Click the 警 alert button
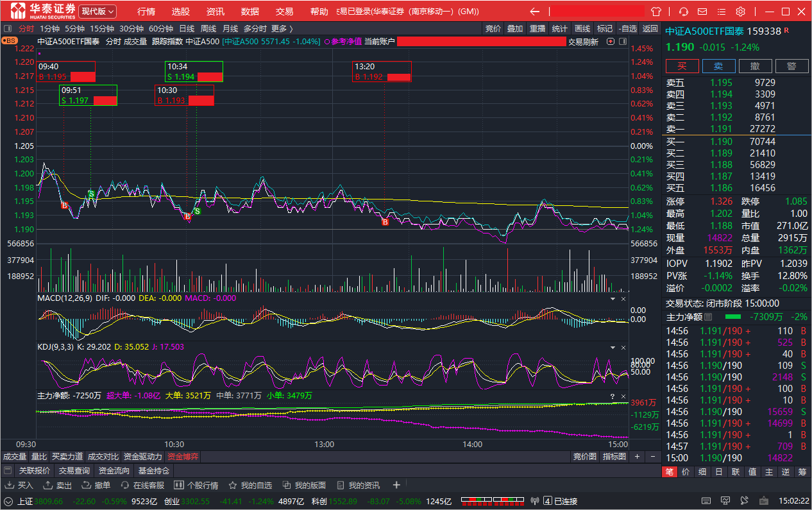Screen dimensions: 812x510 pos(792,66)
